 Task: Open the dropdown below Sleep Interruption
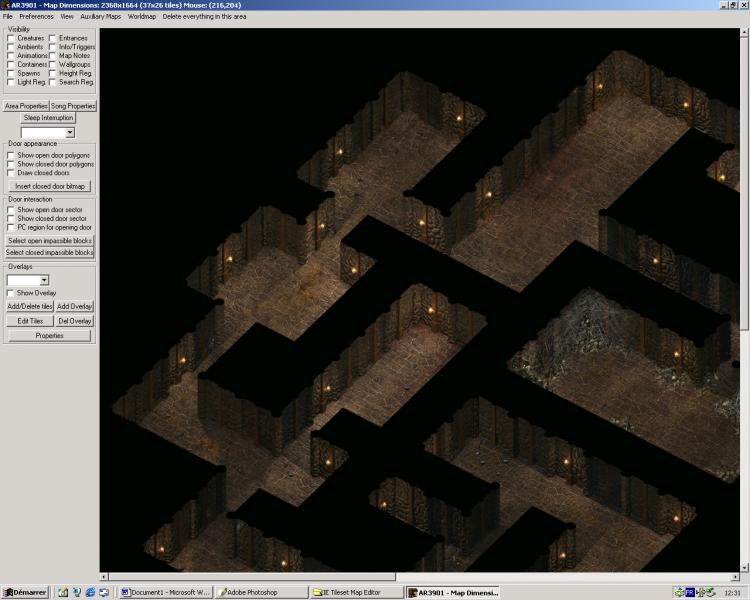(70, 133)
